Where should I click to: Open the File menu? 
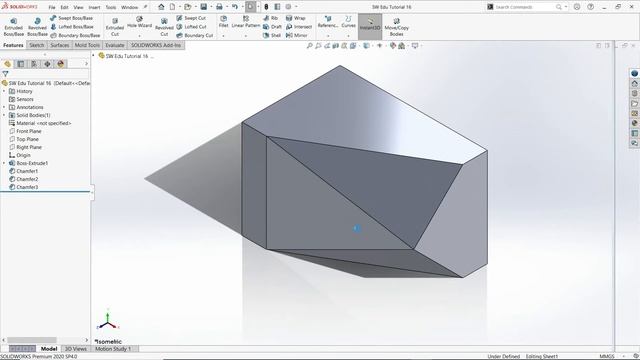click(x=52, y=7)
